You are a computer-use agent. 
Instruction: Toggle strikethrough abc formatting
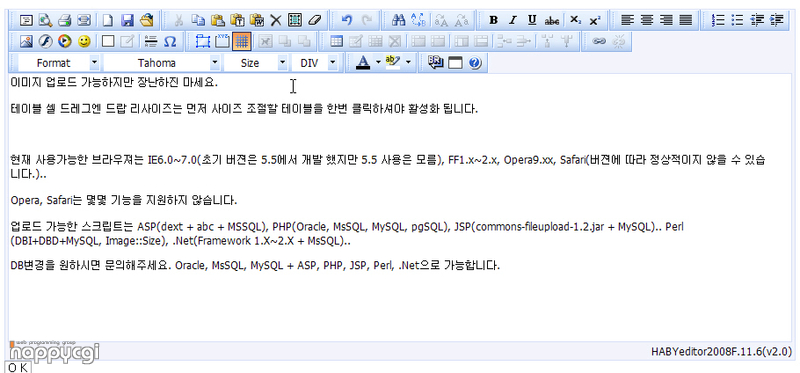click(552, 20)
